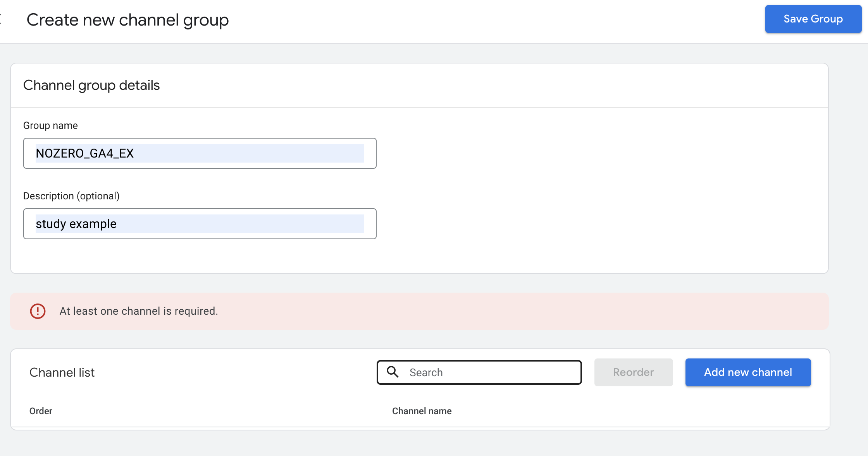Click the magnifier icon in Search box

point(393,372)
